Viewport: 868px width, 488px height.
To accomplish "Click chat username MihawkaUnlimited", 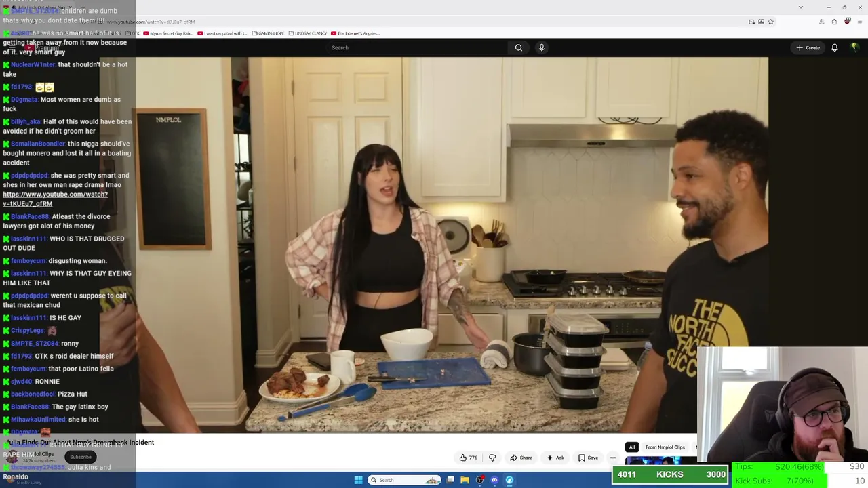I will coord(38,420).
